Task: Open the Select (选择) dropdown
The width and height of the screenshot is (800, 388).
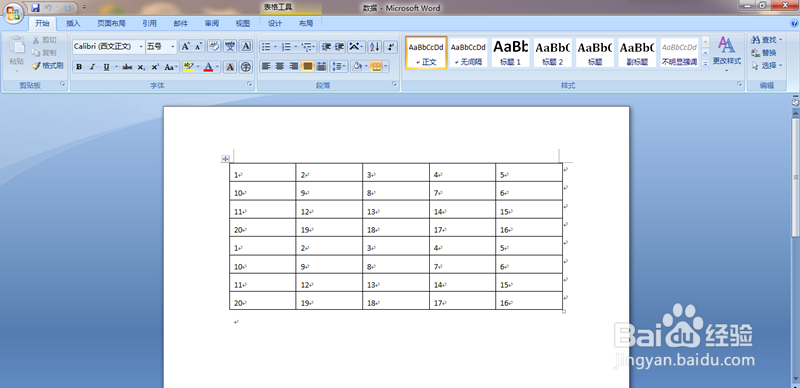Action: coord(766,65)
